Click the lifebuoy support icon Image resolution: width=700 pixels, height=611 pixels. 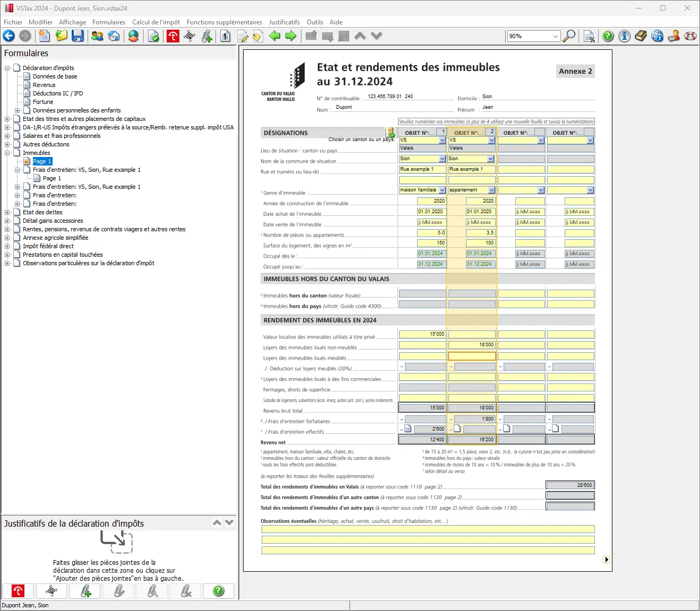[690, 36]
